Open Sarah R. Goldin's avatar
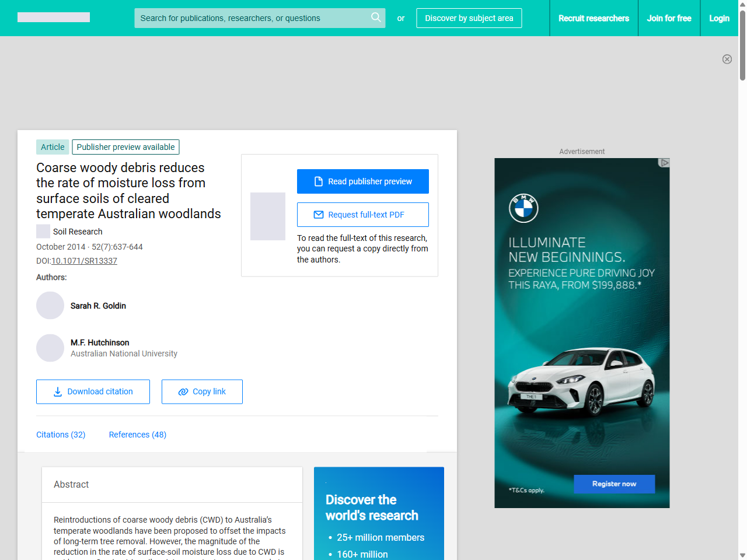 pos(50,306)
